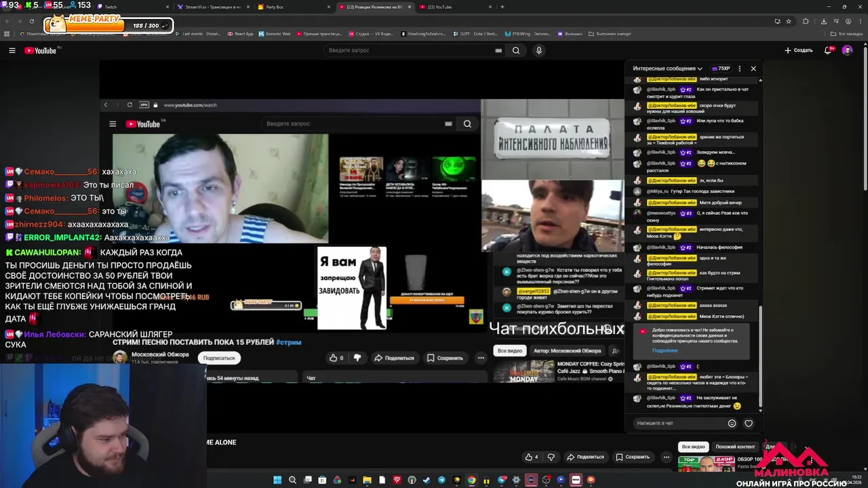Viewport: 868px width, 488px height.
Task: Select the Все видео filter chip
Action: pos(693,447)
